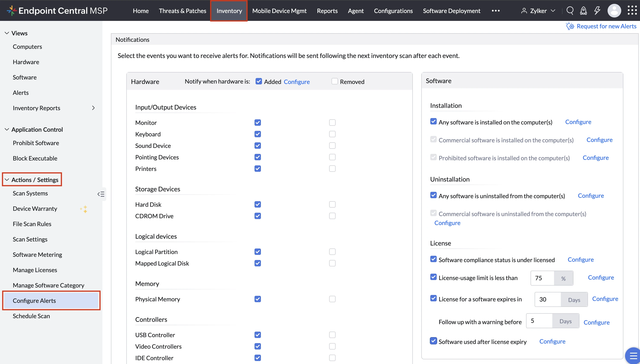Click the Endpoint Central logo icon
This screenshot has height=364, width=640.
pyautogui.click(x=11, y=11)
